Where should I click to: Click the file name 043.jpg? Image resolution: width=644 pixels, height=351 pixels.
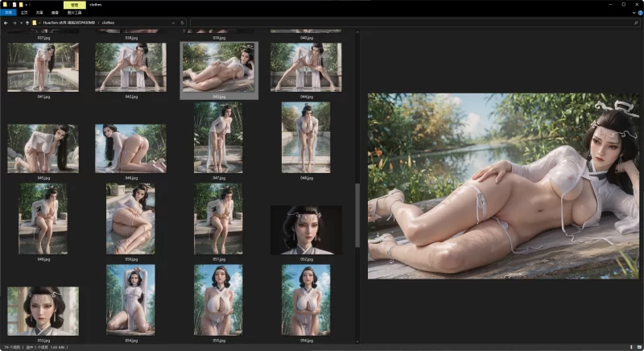(x=219, y=97)
